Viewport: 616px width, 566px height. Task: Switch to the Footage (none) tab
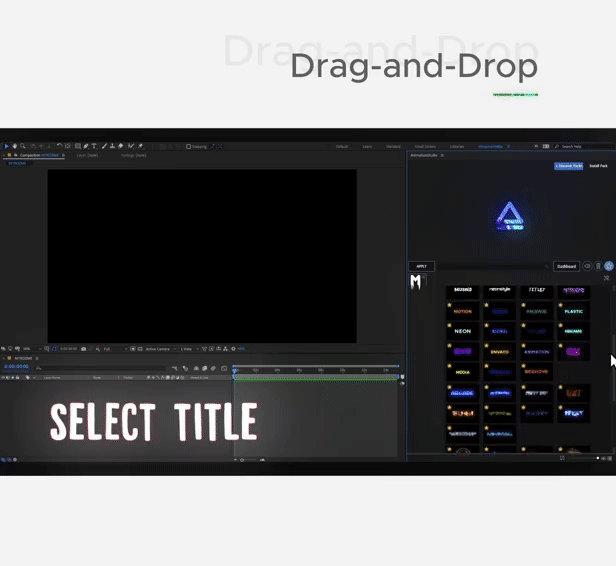click(134, 155)
